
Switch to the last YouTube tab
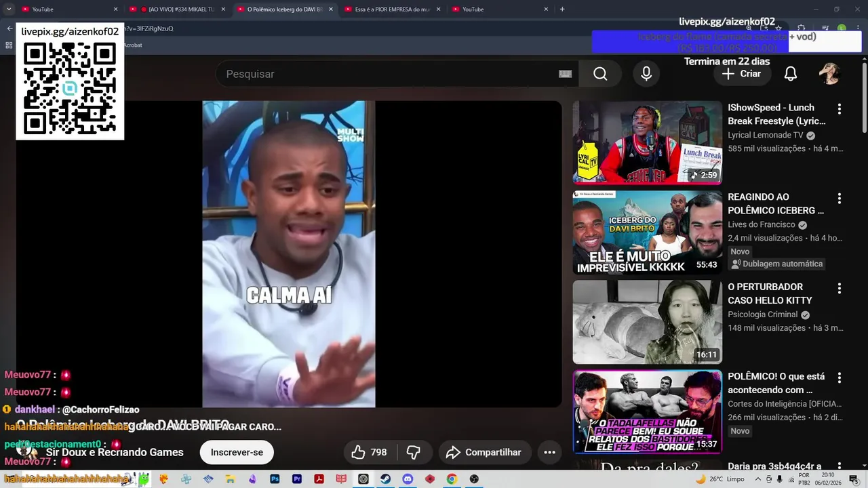coord(498,9)
